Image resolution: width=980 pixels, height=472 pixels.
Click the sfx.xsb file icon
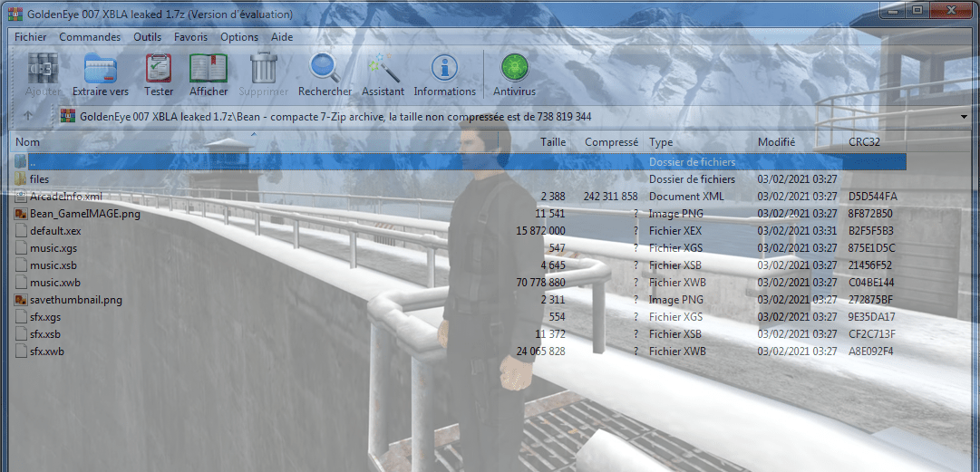pyautogui.click(x=21, y=334)
